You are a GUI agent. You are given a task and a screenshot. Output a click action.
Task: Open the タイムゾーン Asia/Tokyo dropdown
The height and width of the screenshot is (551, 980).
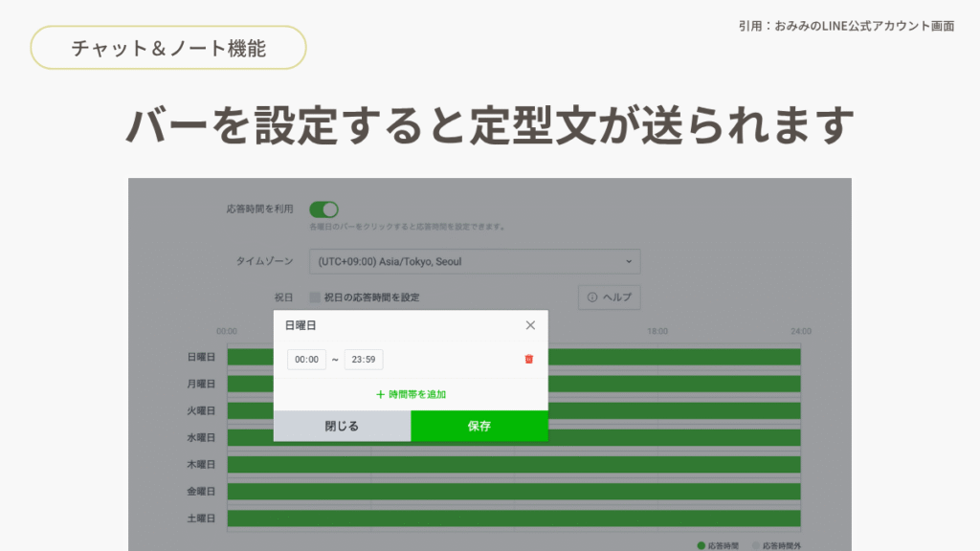pos(475,261)
